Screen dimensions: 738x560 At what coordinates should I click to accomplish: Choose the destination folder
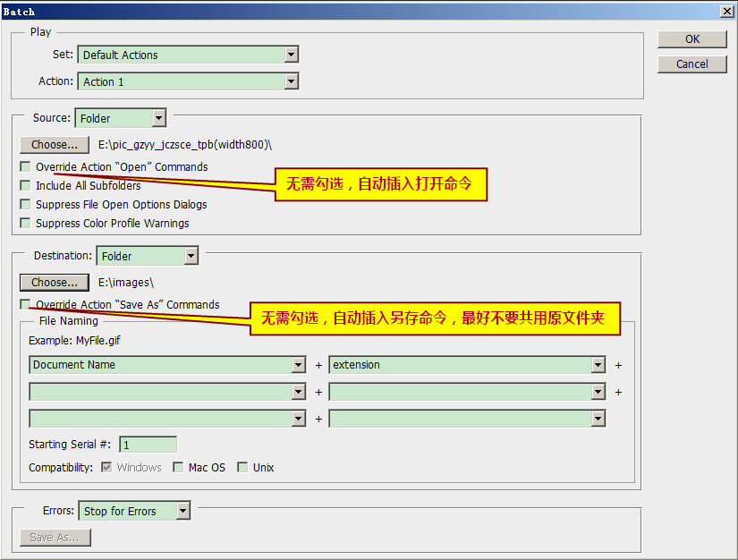pyautogui.click(x=55, y=282)
